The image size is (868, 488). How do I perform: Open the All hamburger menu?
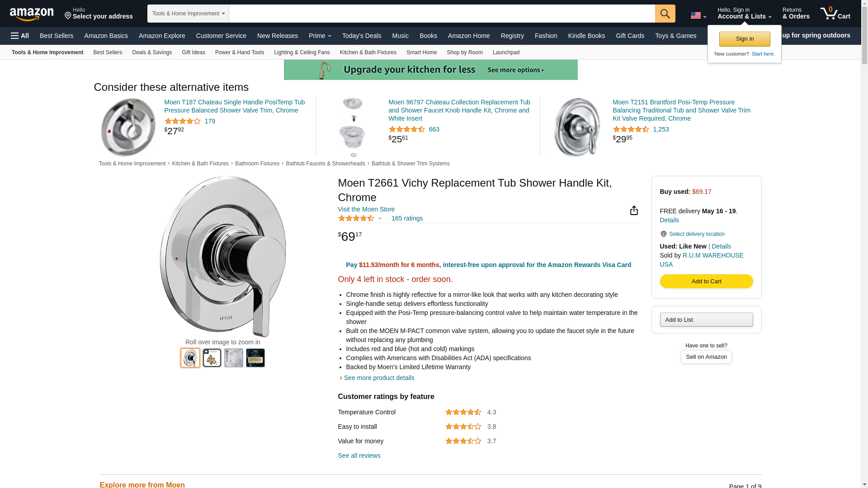tap(20, 36)
